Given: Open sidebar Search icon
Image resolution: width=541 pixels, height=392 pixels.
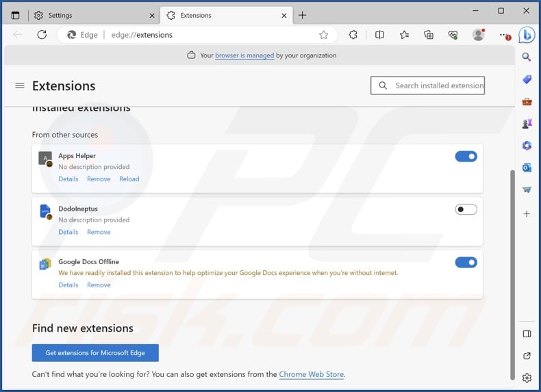Looking at the screenshot, I should coord(526,57).
